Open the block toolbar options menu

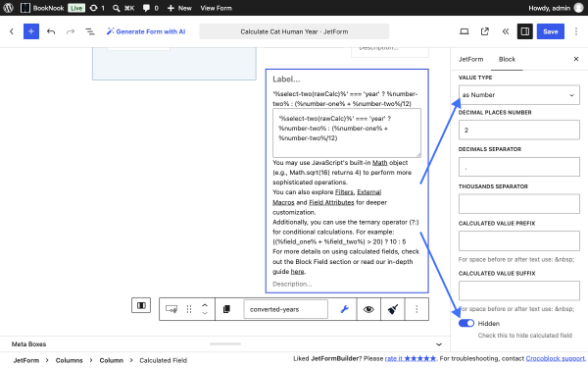point(416,309)
